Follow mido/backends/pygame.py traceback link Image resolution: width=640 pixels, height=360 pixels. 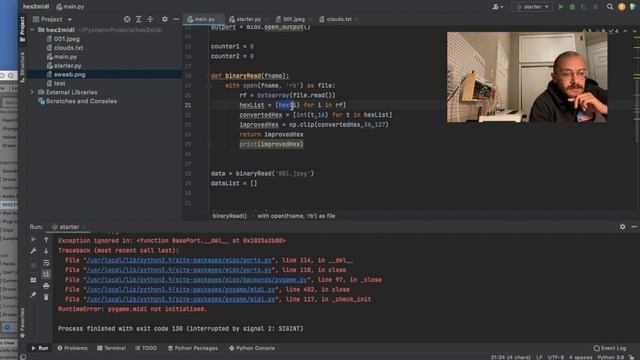197,280
